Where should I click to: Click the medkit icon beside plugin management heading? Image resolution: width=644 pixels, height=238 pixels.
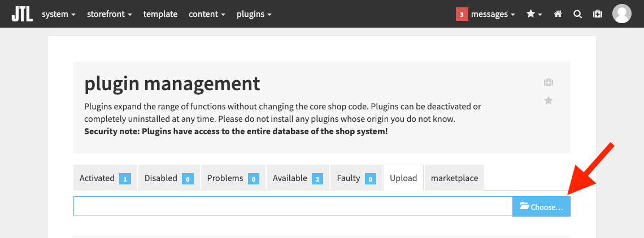coord(549,82)
